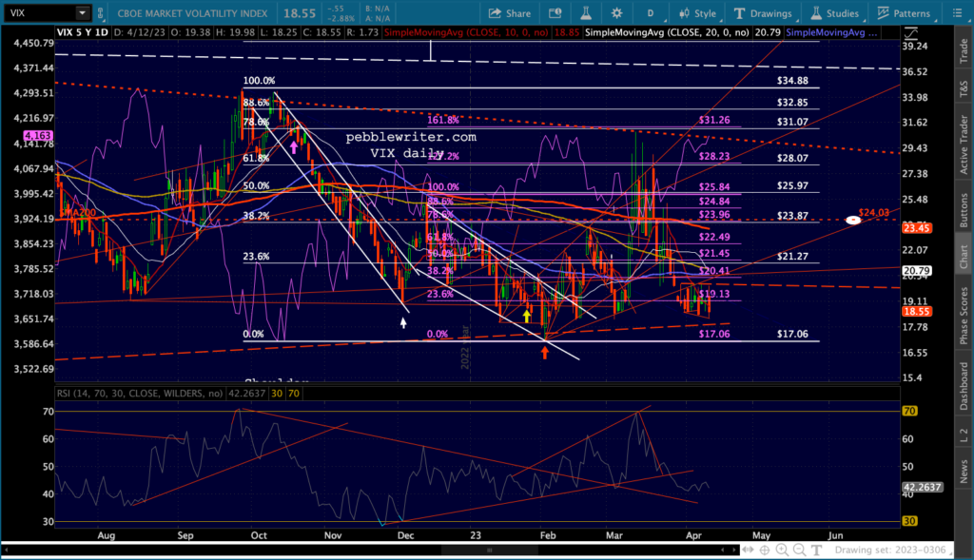Select the Chart side tab
This screenshot has height=560, width=974.
(964, 257)
